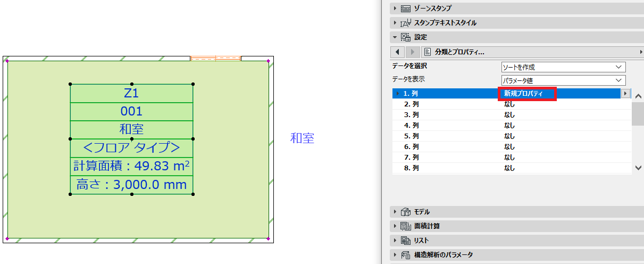Select the 4. 列 row
The width and height of the screenshot is (644, 264).
(x=512, y=126)
